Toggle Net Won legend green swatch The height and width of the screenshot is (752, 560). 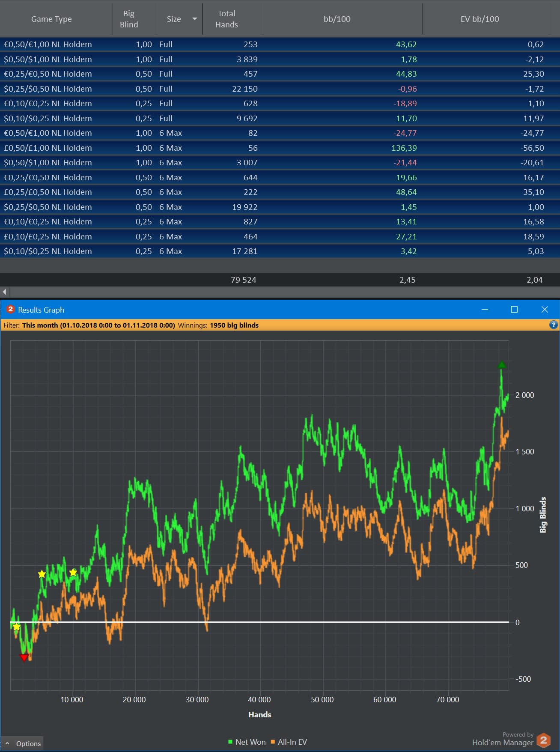(230, 742)
